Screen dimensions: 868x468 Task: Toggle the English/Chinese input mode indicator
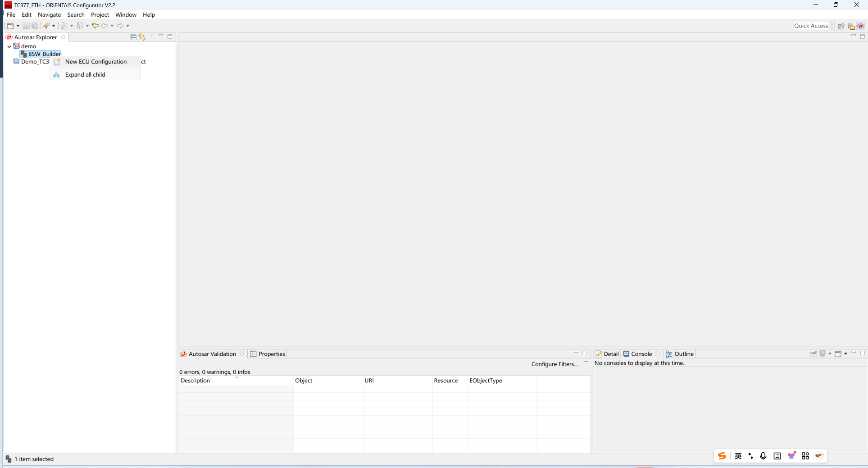pos(738,456)
